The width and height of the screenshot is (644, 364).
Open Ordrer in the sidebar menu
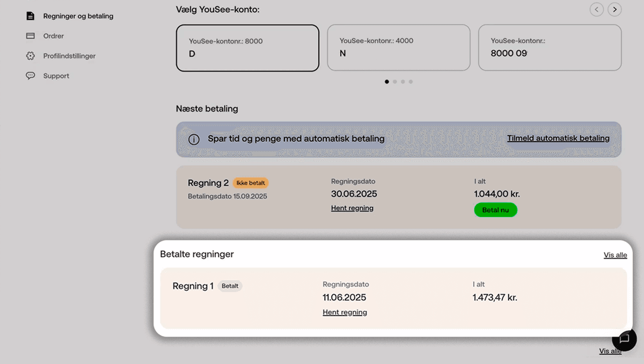tap(54, 36)
